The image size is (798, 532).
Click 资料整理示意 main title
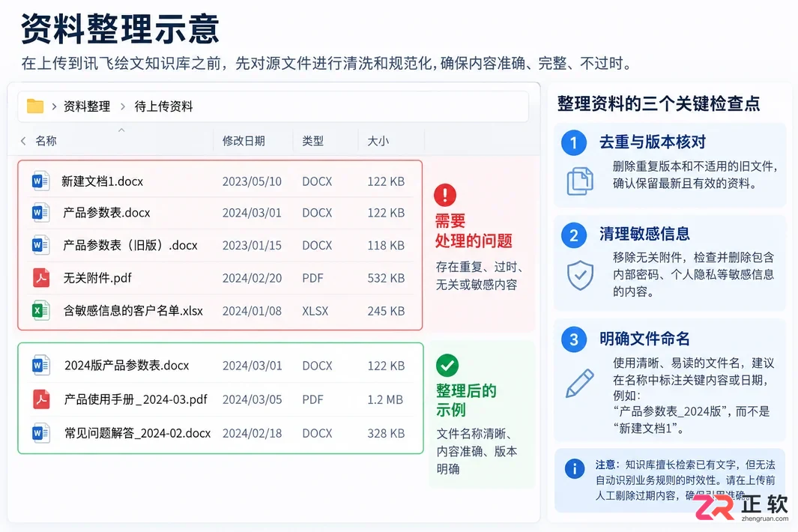point(120,28)
